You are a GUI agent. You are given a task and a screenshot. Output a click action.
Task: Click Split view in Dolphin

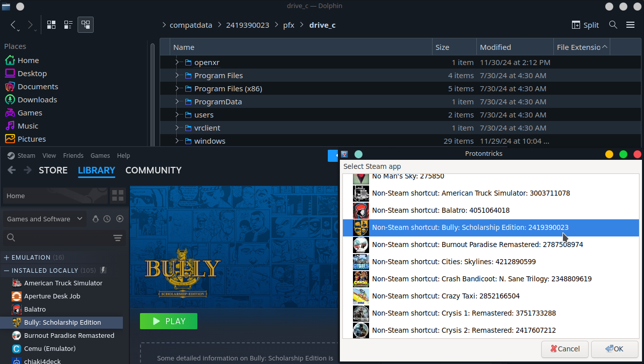pos(586,25)
